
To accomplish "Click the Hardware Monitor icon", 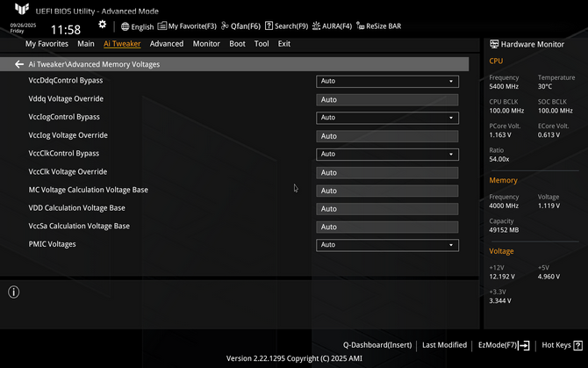I will click(x=494, y=44).
